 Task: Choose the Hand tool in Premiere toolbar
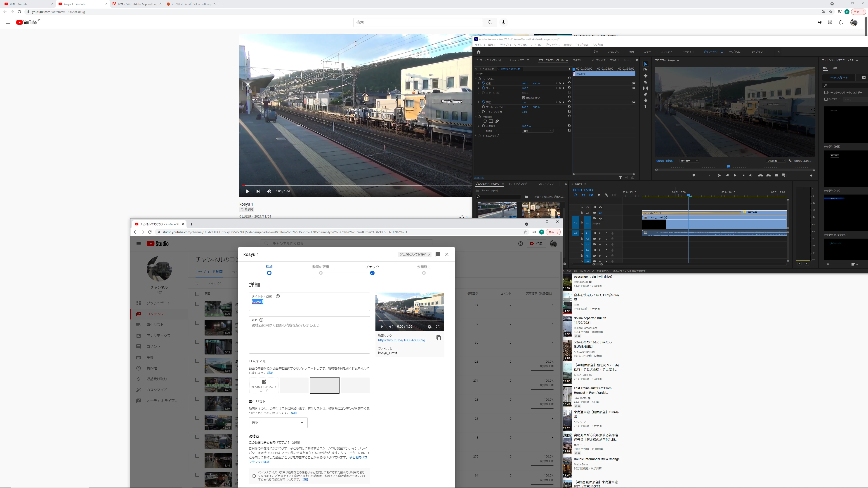pyautogui.click(x=646, y=101)
